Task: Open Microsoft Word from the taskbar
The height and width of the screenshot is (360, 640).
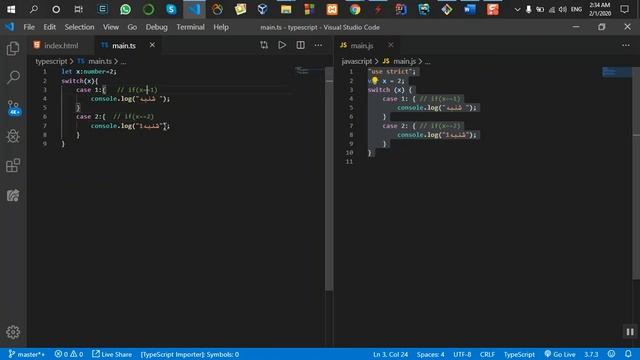Action: pos(470,9)
